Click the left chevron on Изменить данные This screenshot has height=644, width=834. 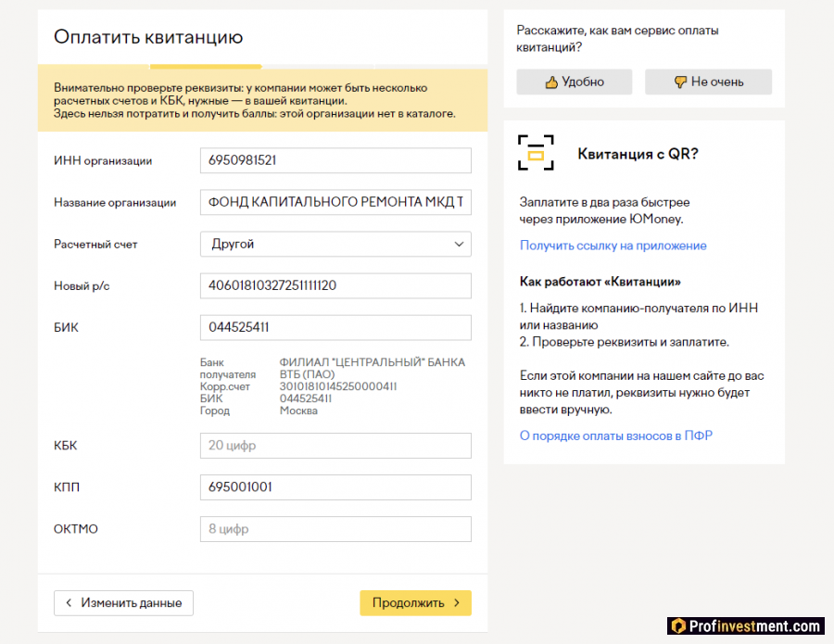click(x=69, y=603)
